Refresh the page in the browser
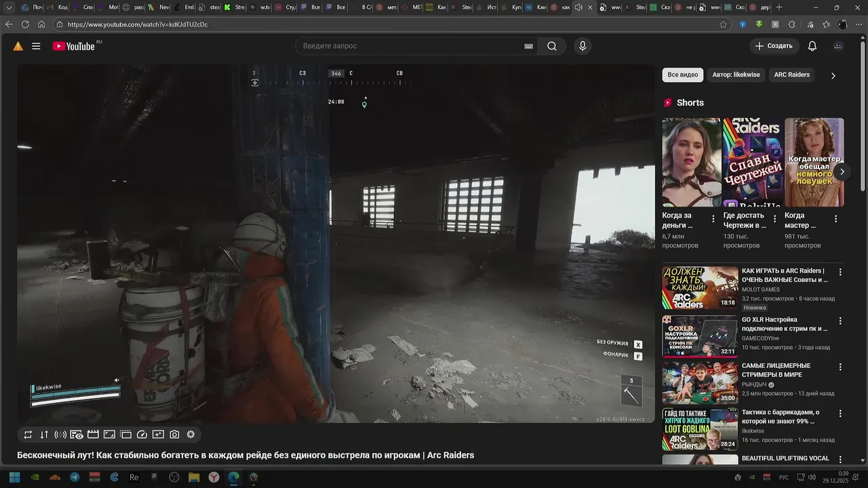Image resolution: width=868 pixels, height=488 pixels. pos(25,24)
